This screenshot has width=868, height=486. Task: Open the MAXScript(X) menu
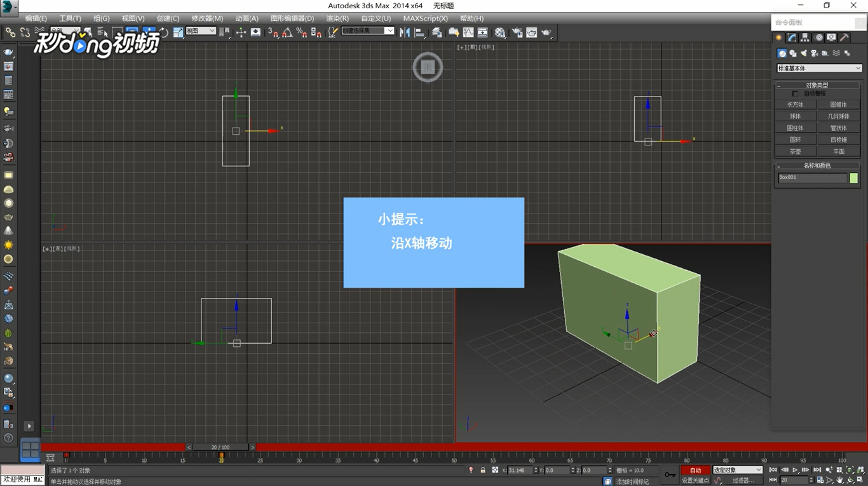425,18
